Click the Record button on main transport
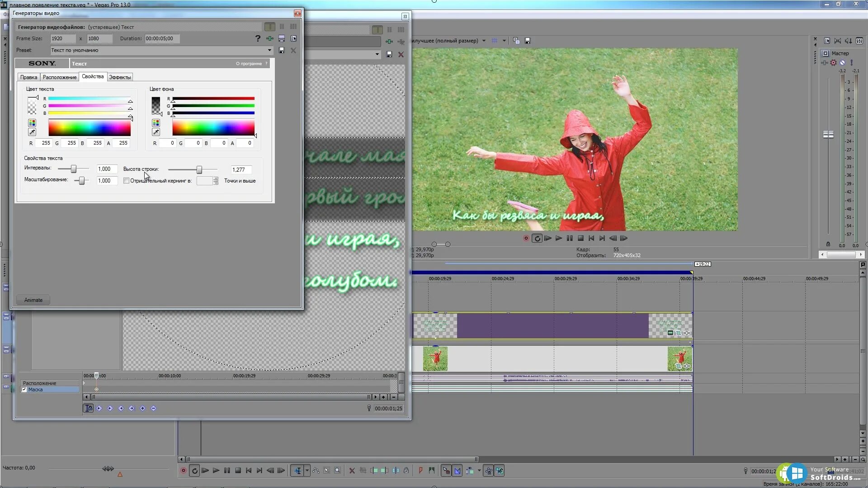This screenshot has width=868, height=488. pyautogui.click(x=184, y=470)
